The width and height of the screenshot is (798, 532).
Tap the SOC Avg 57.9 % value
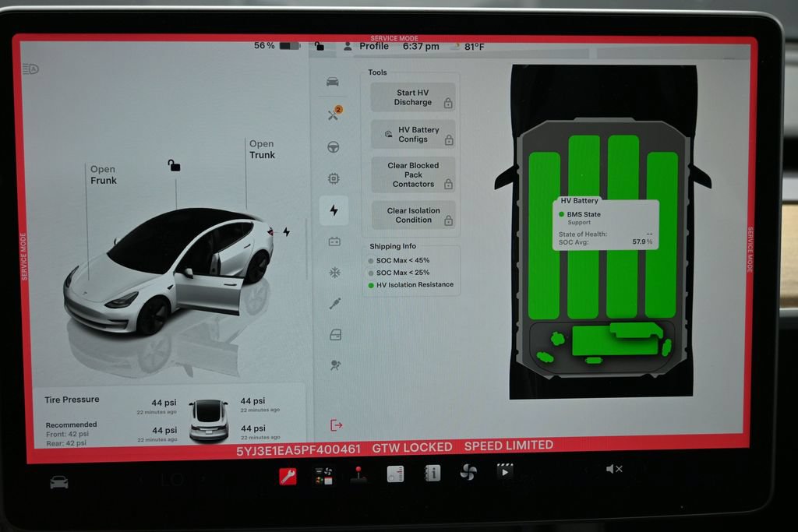tap(642, 241)
